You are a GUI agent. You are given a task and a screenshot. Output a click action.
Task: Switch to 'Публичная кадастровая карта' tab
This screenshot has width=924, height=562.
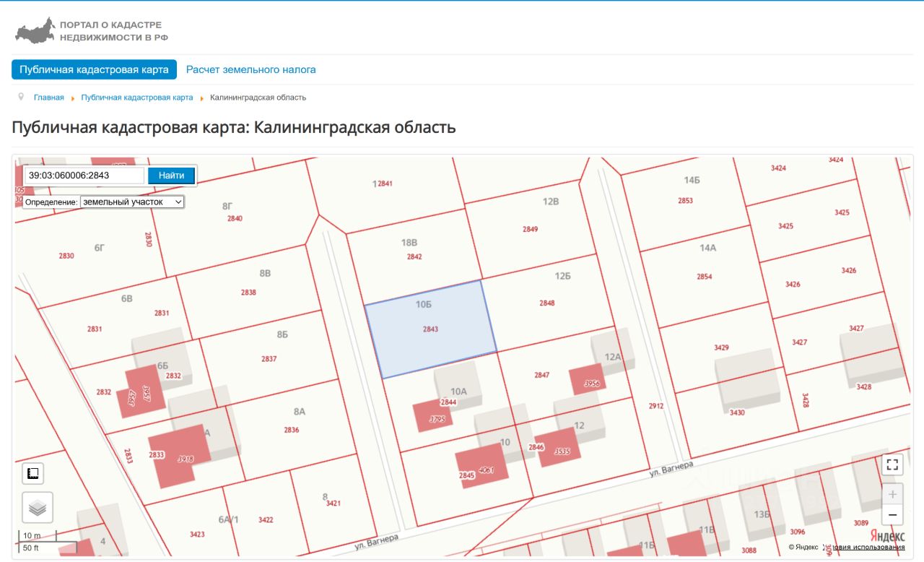tap(94, 69)
